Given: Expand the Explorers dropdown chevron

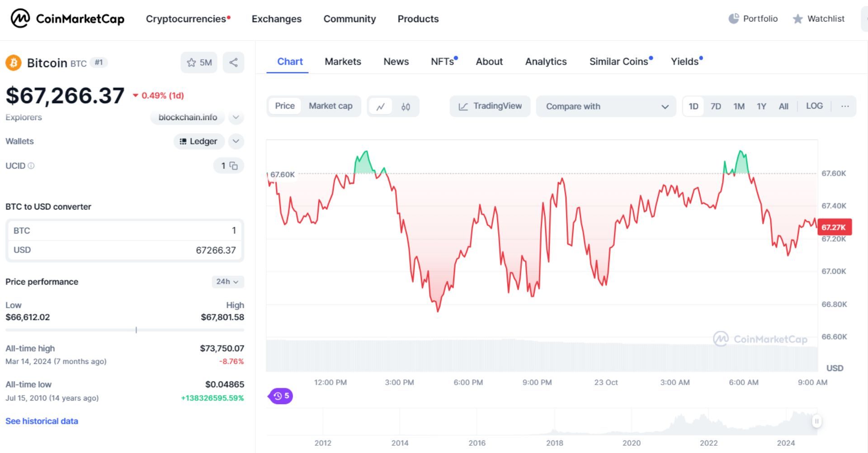Looking at the screenshot, I should point(236,117).
